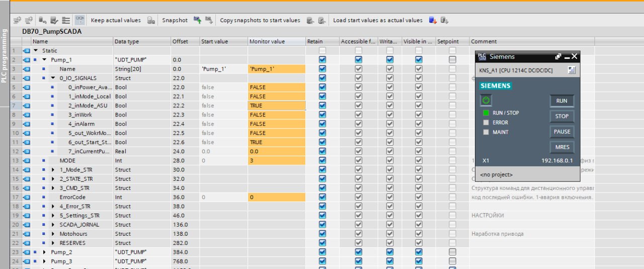The width and height of the screenshot is (644, 269).
Task: Click the Comment column header
Action: (x=532, y=41)
